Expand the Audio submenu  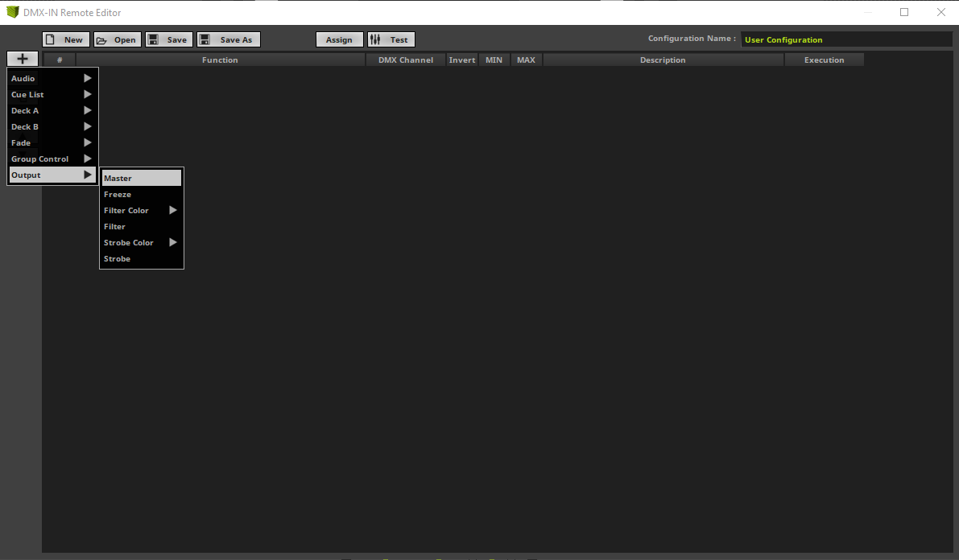click(52, 78)
